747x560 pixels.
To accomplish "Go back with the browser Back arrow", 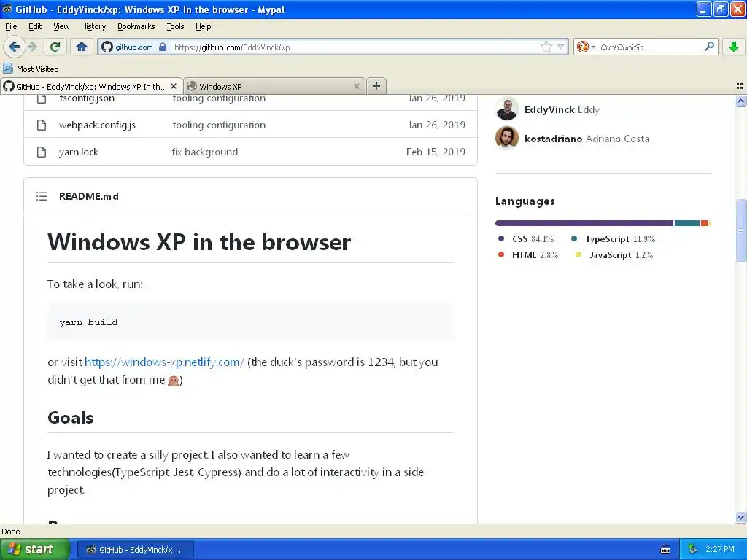I will [x=14, y=47].
